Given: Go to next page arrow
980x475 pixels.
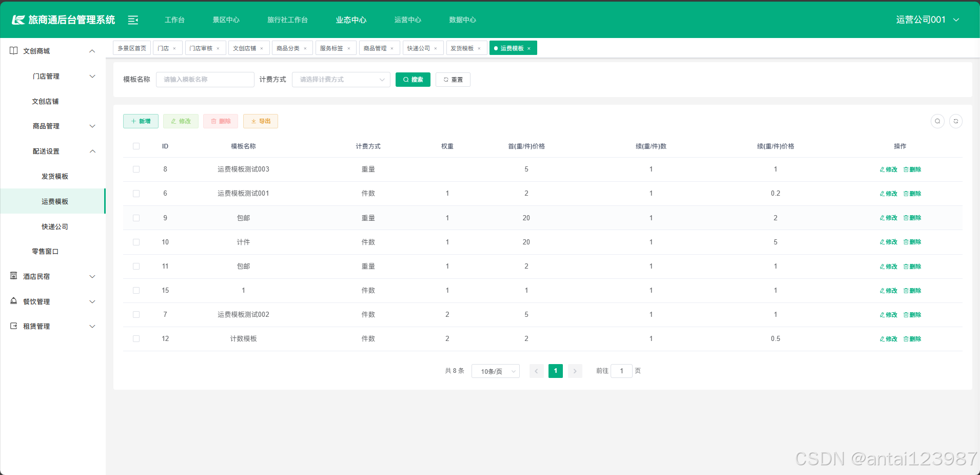Looking at the screenshot, I should pos(575,371).
